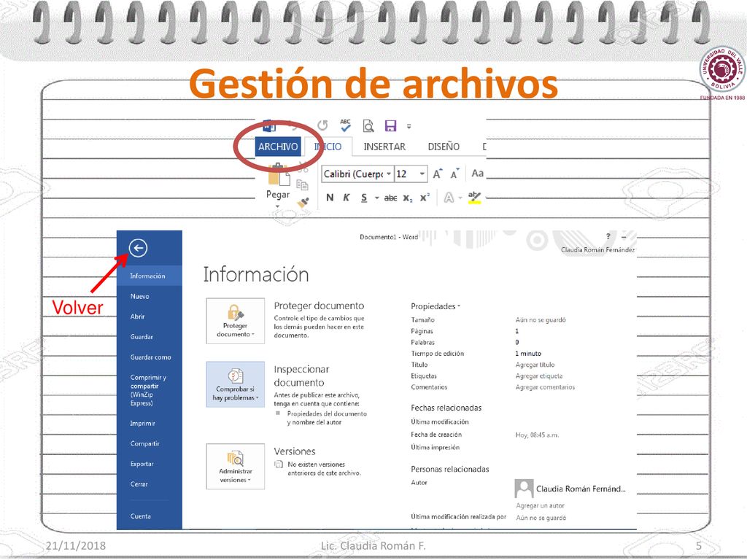
Task: Choose Exportar in backstage menu
Action: (142, 464)
